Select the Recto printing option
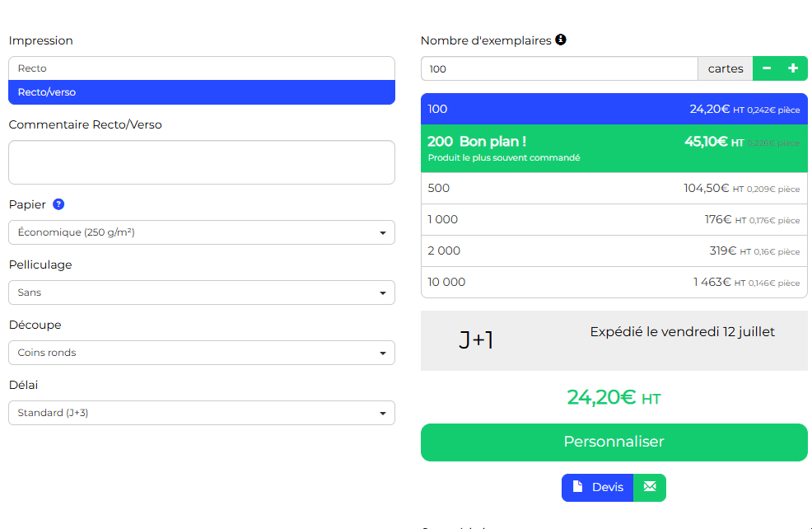The height and width of the screenshot is (529, 812). tap(202, 68)
